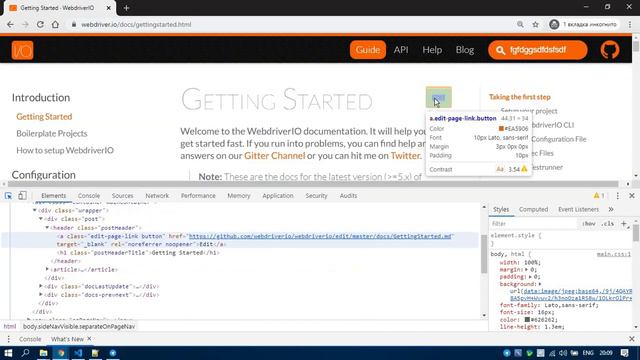
Task: Open the main.css:1 source link
Action: [x=613, y=254]
